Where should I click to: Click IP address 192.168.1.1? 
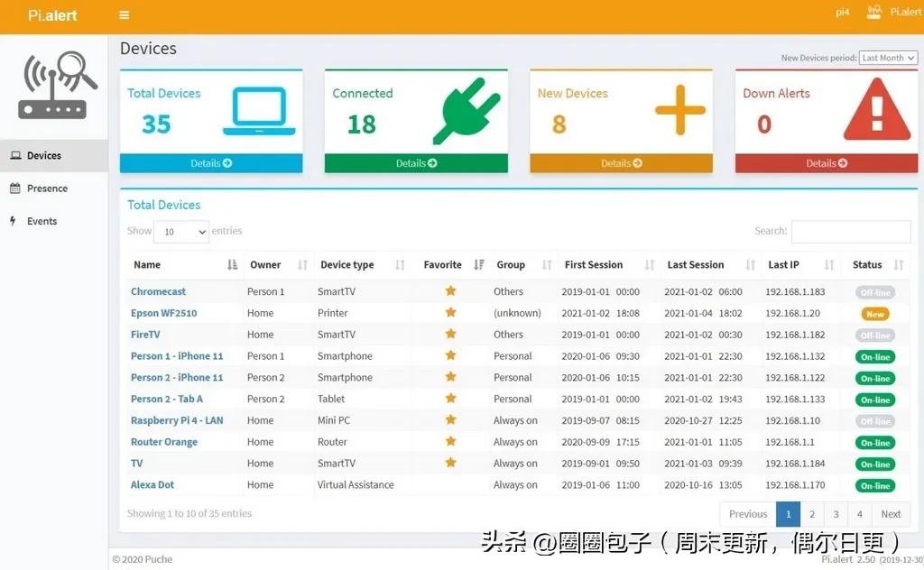pos(790,442)
